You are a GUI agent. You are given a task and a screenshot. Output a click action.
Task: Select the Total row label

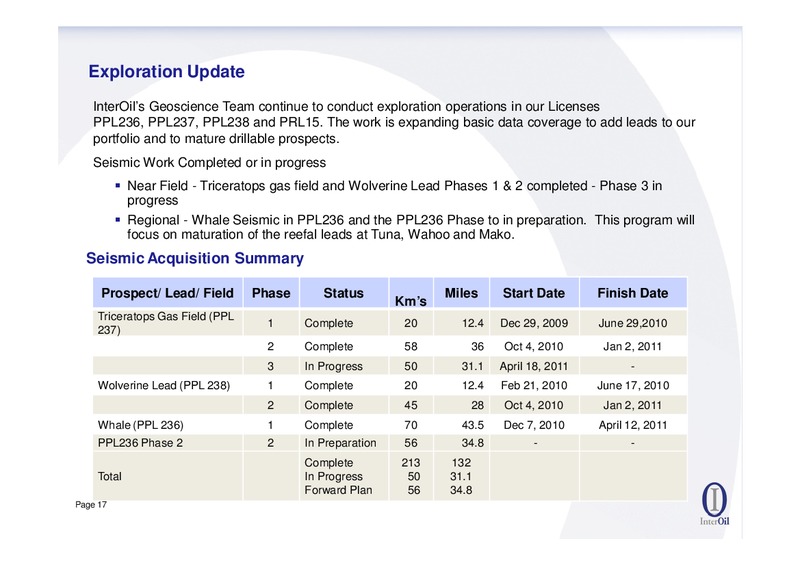[x=110, y=476]
